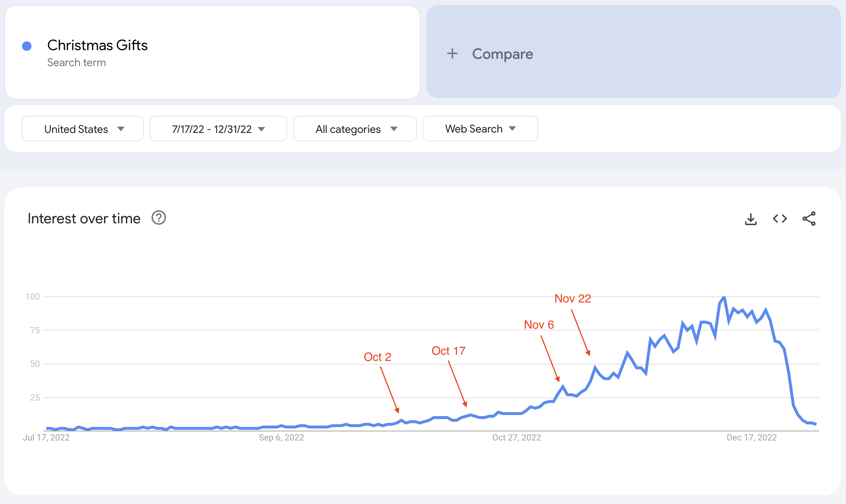Click the embed code icon

[x=780, y=219]
